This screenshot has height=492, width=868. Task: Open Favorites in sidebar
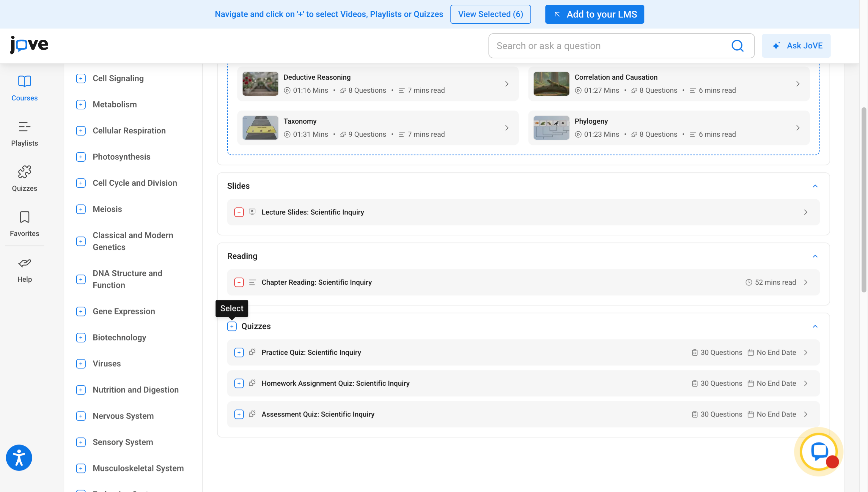pos(24,224)
